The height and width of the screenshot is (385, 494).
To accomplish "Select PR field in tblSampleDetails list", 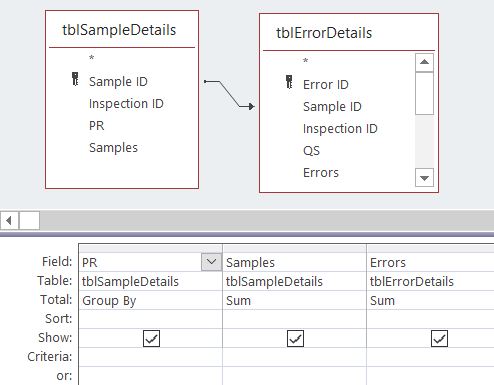I will coord(97,126).
